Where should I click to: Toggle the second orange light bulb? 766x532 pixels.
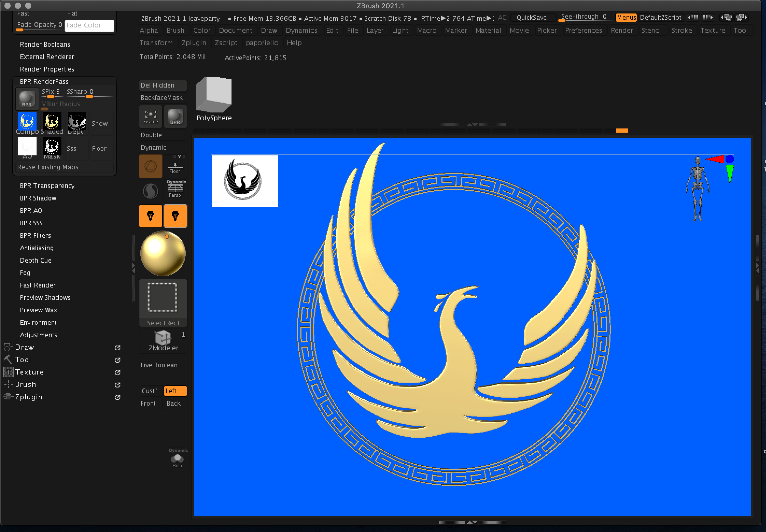point(175,216)
